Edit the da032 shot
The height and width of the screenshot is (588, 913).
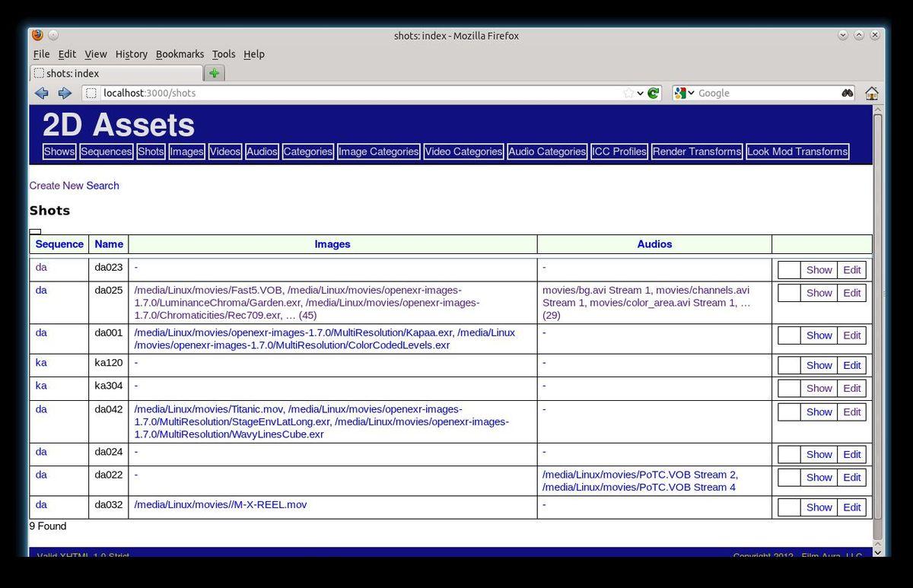(x=852, y=507)
